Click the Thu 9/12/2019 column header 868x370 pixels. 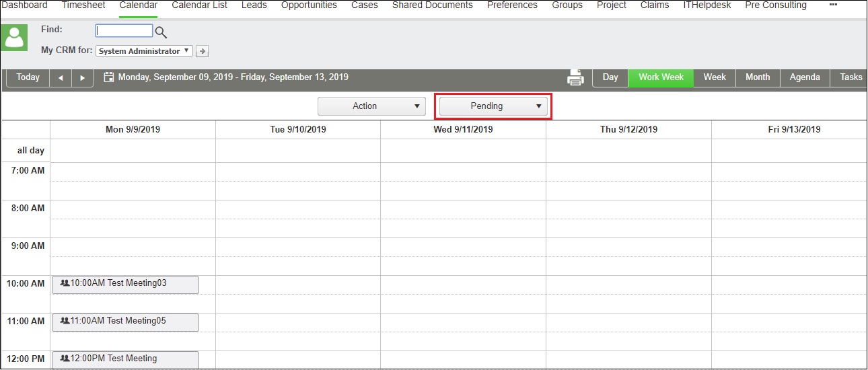point(628,130)
